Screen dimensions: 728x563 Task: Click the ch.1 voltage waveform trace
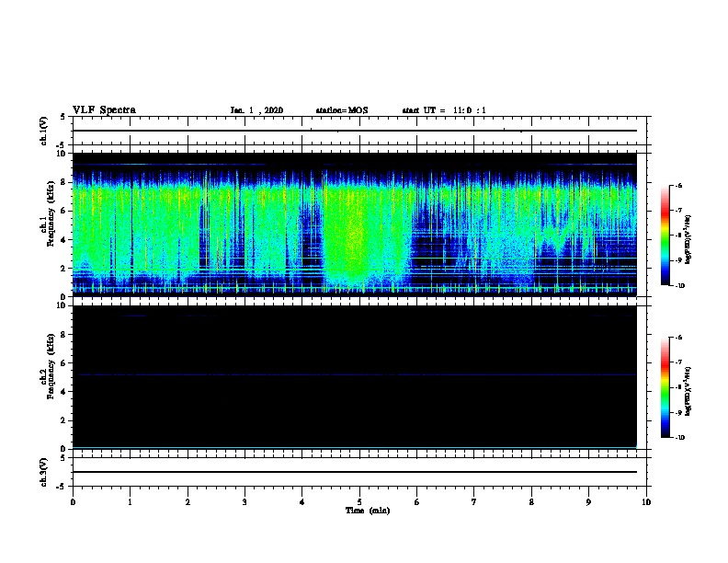click(355, 131)
